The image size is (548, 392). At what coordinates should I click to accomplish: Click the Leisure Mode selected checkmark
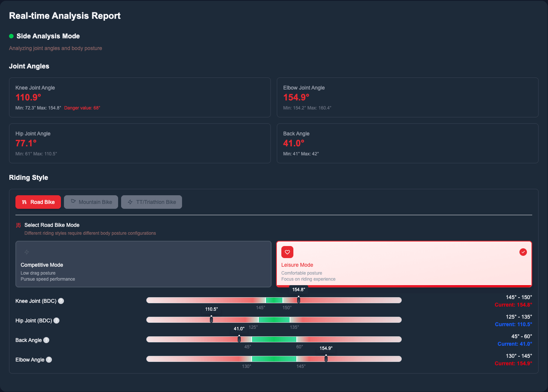523,252
